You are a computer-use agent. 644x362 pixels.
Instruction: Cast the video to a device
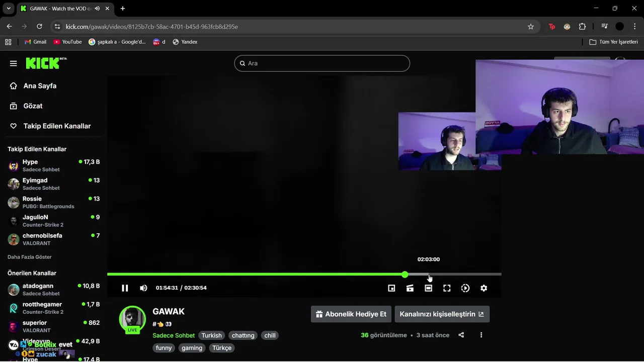tap(410, 288)
